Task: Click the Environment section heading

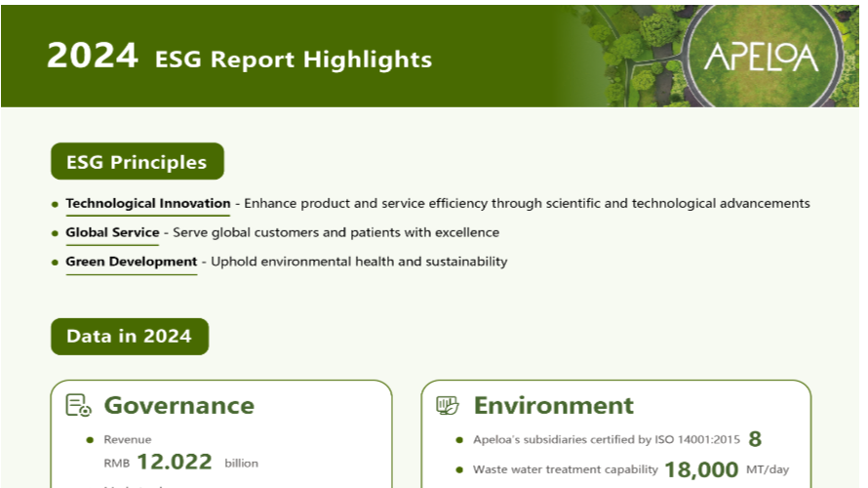Action: point(553,406)
